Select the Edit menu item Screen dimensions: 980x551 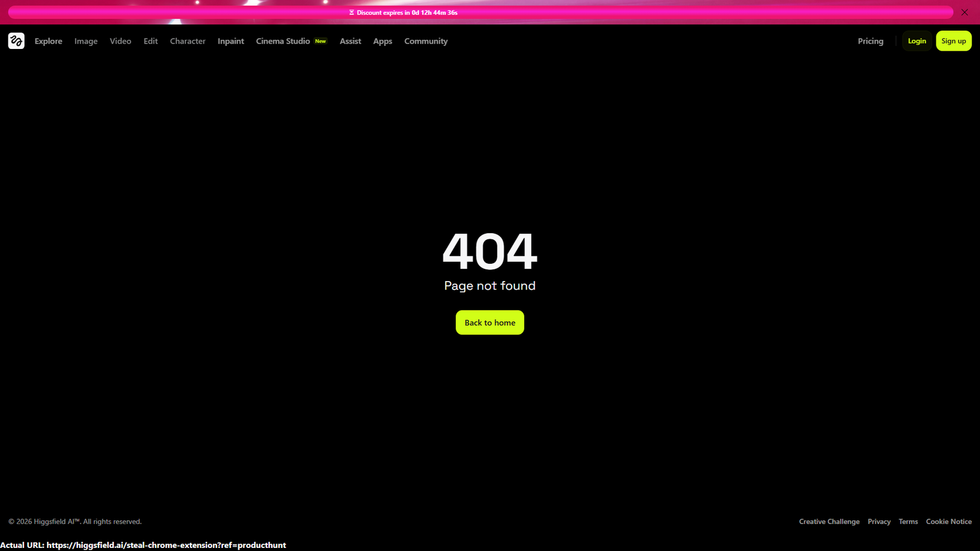pos(150,41)
